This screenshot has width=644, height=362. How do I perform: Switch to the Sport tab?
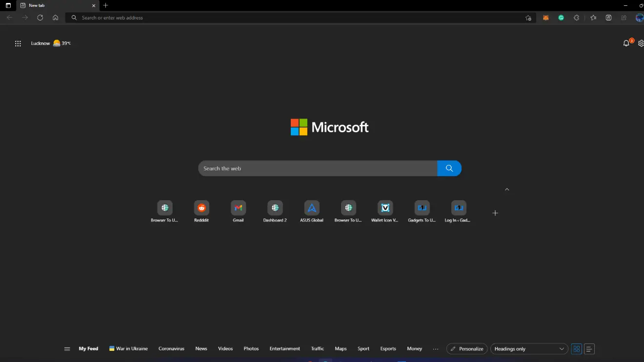click(363, 349)
